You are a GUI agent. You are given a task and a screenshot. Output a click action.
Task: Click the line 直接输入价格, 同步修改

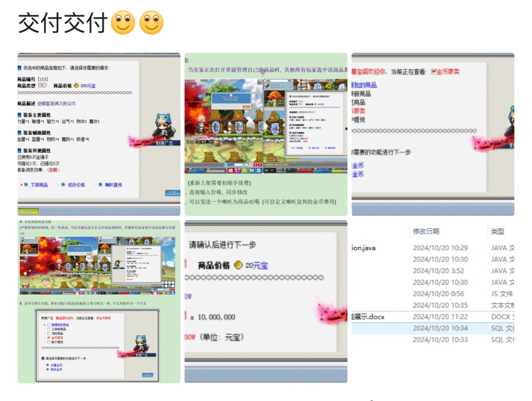[218, 192]
